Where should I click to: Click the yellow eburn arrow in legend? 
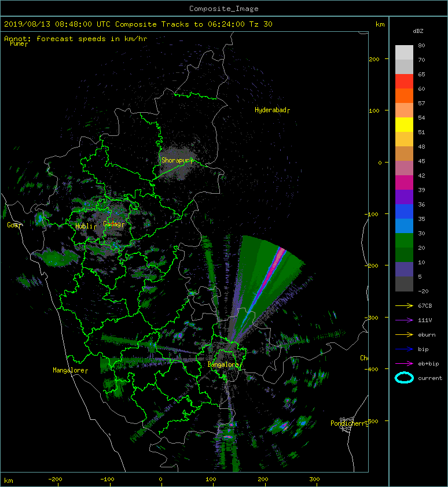(x=404, y=335)
